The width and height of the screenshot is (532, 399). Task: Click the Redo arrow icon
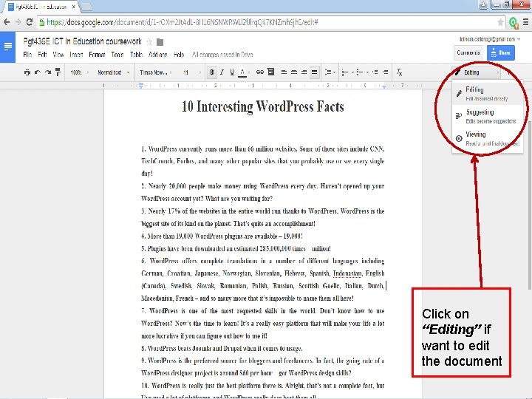point(48,72)
